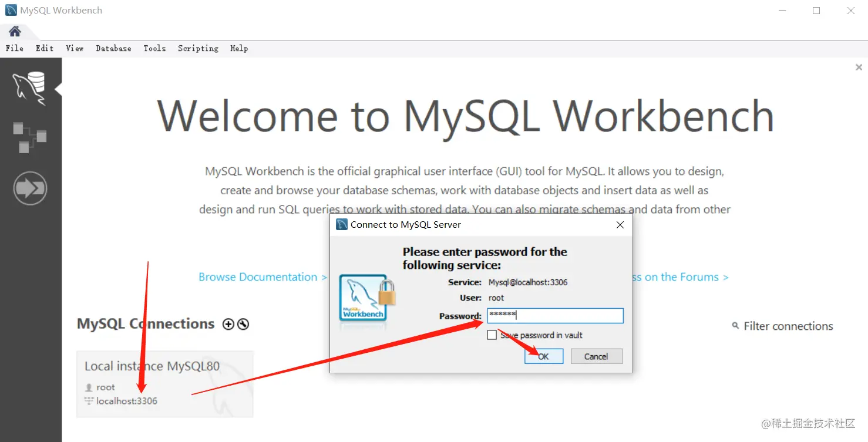The image size is (868, 442).
Task: Focus the Password input field
Action: click(555, 316)
